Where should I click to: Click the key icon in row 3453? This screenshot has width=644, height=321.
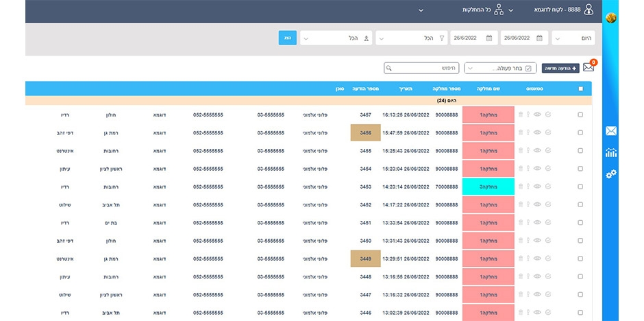(528, 187)
